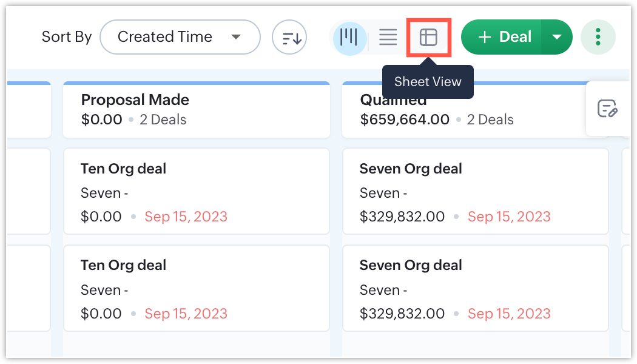Open the notes edit side panel icon
Image resolution: width=637 pixels, height=364 pixels.
607,109
